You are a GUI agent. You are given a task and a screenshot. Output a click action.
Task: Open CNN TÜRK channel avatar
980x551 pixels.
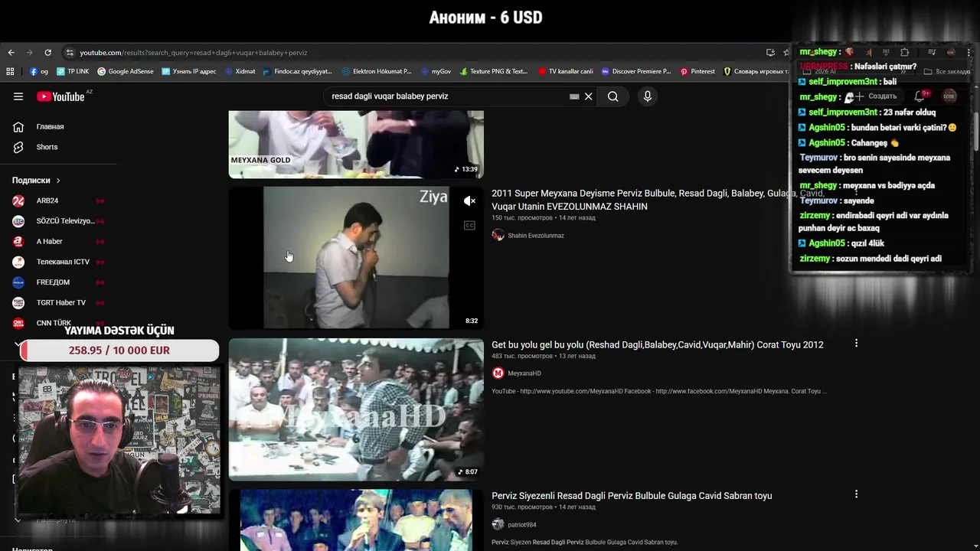pyautogui.click(x=18, y=323)
